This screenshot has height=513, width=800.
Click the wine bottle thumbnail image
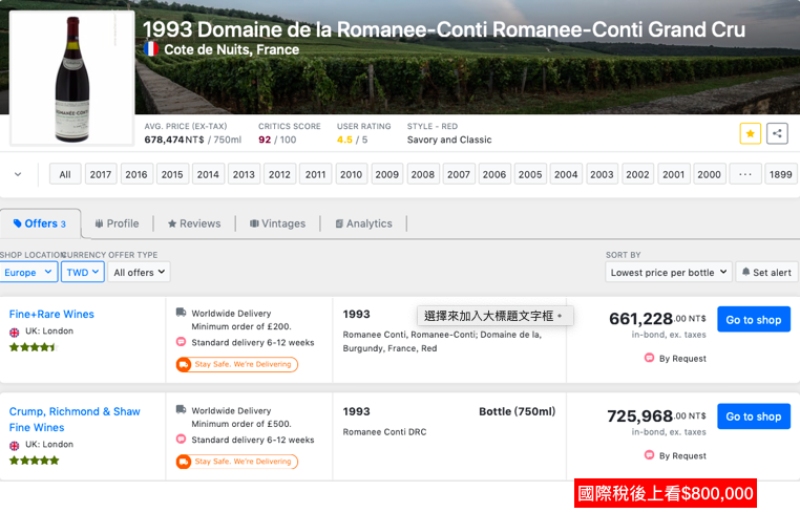[x=72, y=78]
